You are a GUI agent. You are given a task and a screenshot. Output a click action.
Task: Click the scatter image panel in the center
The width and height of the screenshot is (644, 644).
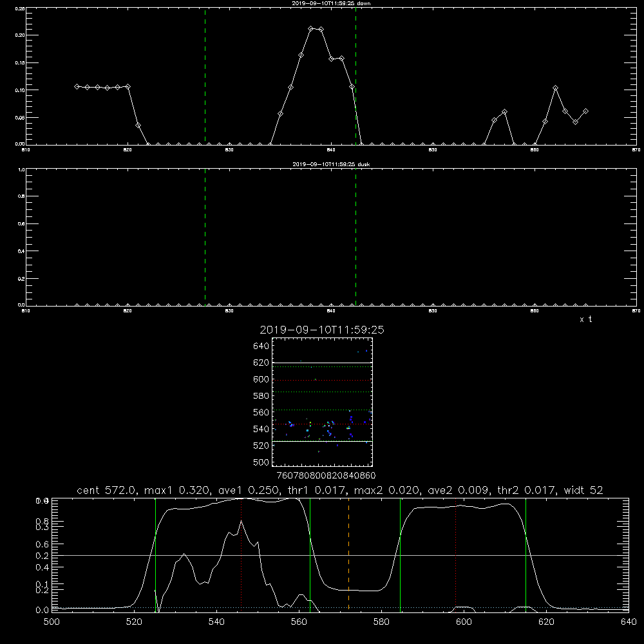[x=322, y=402]
